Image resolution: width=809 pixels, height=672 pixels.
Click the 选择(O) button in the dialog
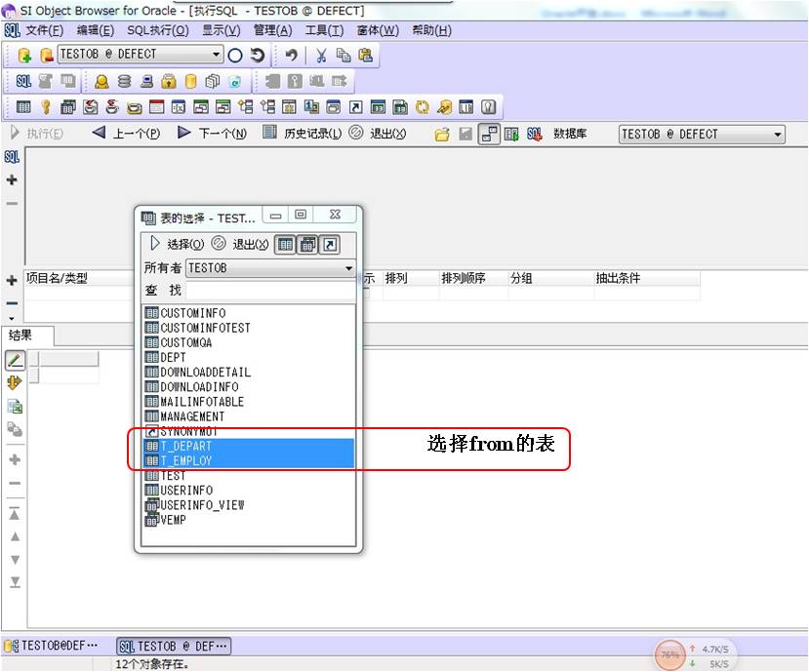(x=184, y=244)
